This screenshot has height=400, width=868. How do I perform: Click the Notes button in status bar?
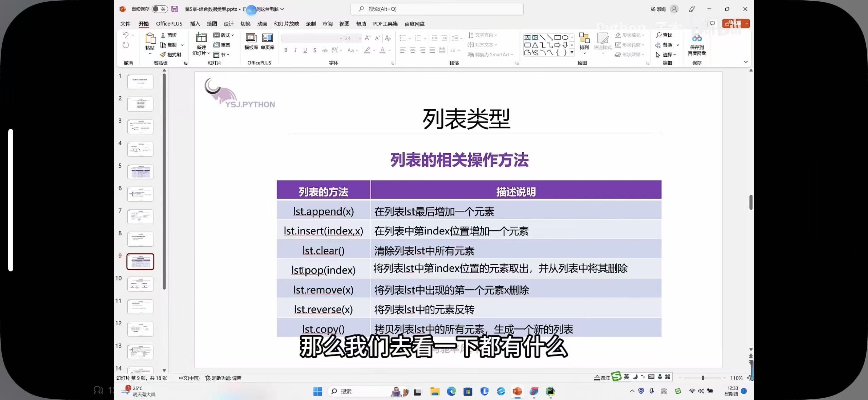602,378
